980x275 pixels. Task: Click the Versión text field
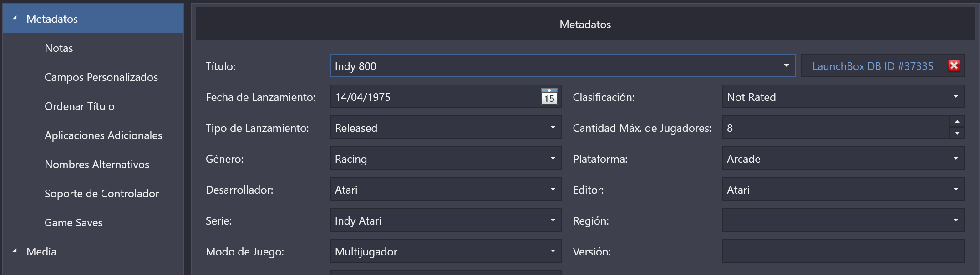843,251
